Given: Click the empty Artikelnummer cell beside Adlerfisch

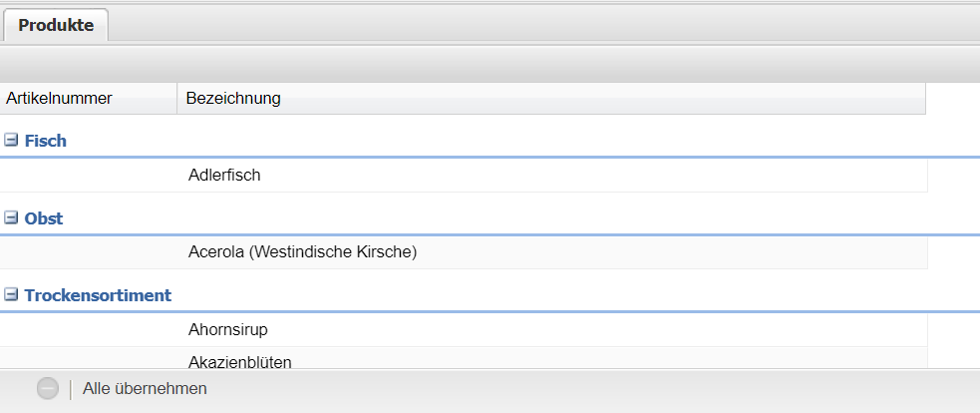Looking at the screenshot, I should (88, 176).
